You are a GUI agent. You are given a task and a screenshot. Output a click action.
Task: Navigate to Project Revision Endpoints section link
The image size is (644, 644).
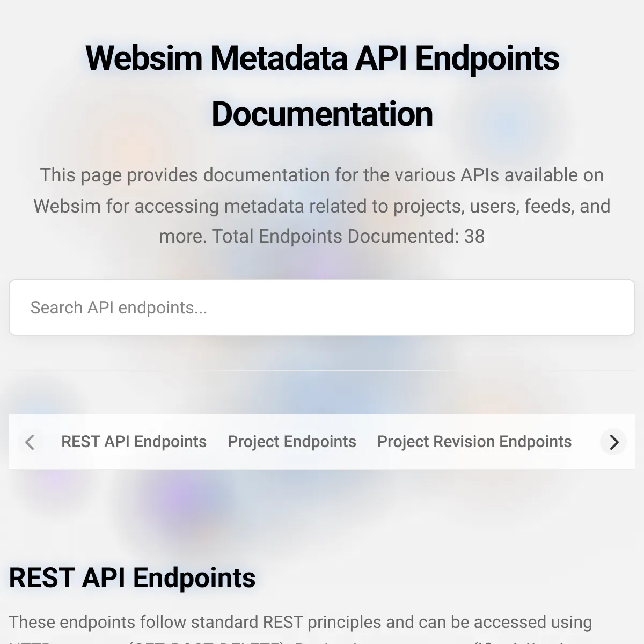[474, 442]
